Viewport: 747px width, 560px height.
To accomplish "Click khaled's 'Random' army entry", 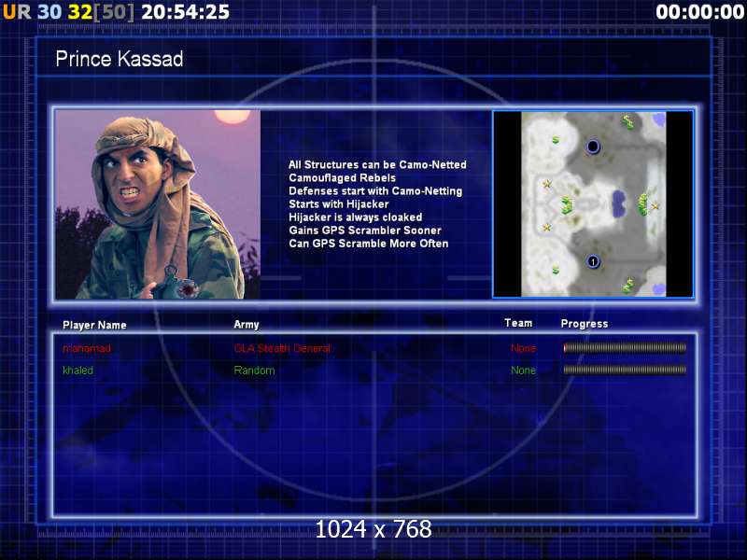I will (x=254, y=371).
